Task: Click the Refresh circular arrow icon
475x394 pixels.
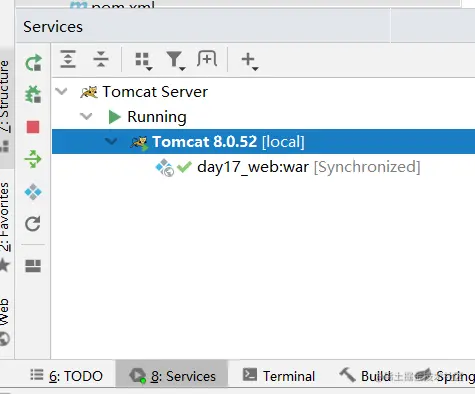Action: 33,224
